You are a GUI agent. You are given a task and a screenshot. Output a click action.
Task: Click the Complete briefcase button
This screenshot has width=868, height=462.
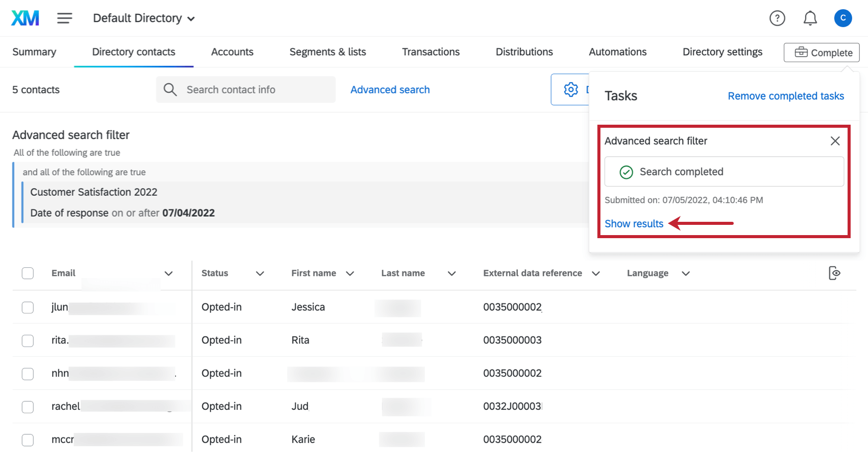click(821, 52)
